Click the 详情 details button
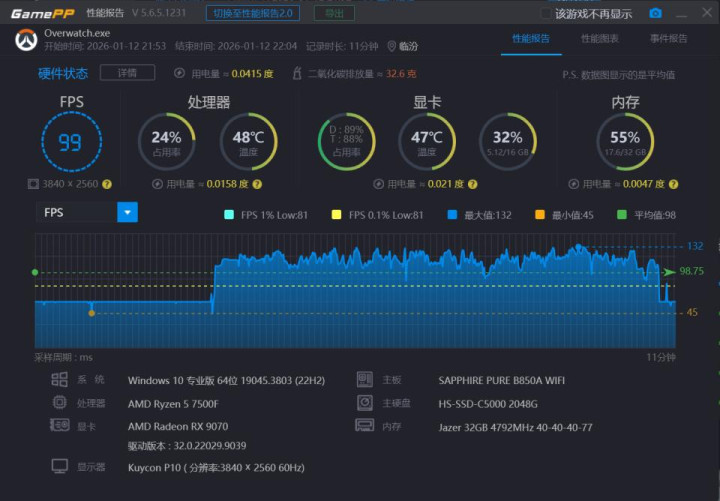The image size is (720, 501). point(127,73)
